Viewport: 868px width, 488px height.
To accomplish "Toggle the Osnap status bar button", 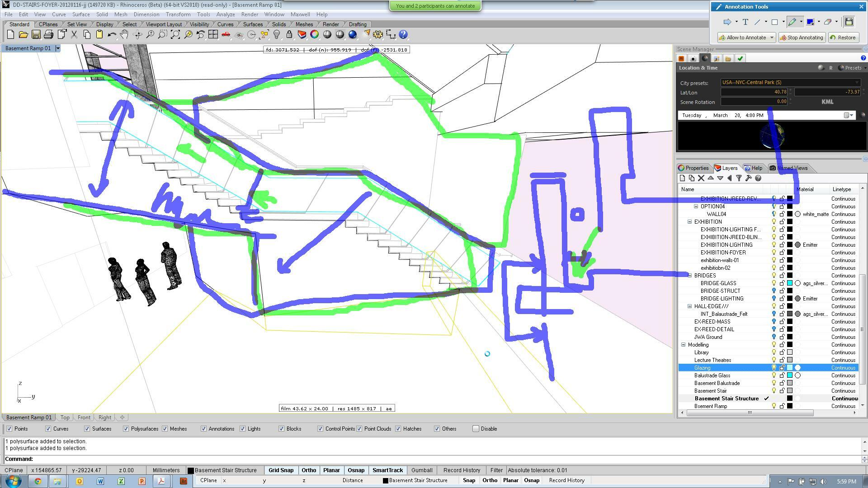I will coord(356,470).
